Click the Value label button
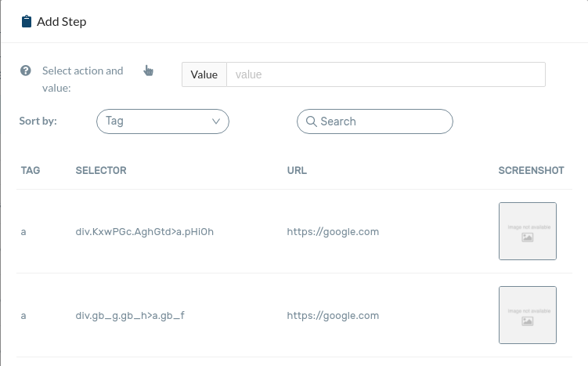 click(x=204, y=74)
